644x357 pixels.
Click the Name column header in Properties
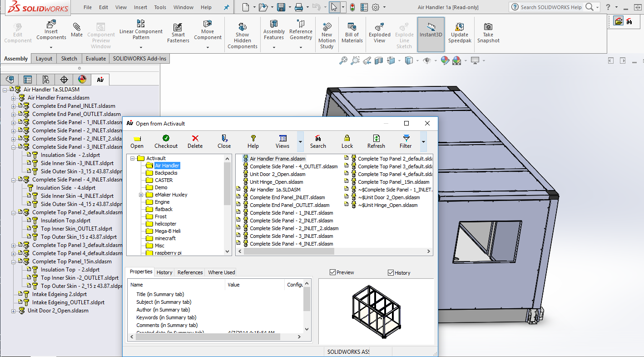click(176, 285)
